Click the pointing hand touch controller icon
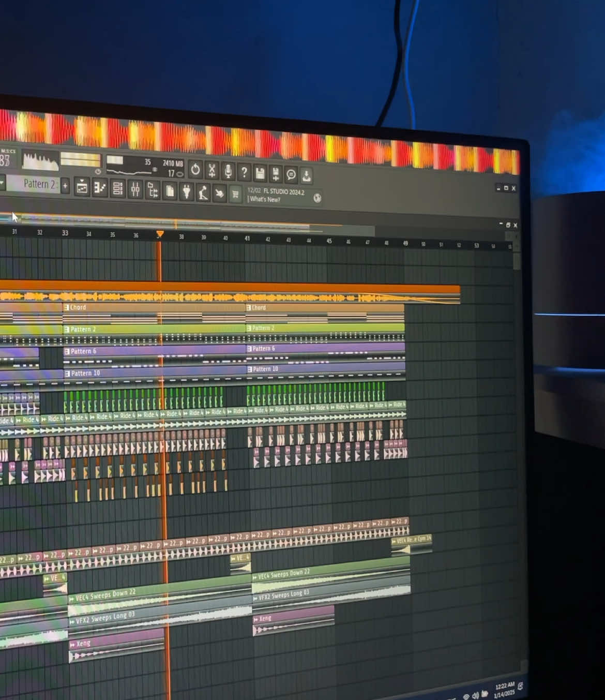This screenshot has height=700, width=605. pos(220,194)
